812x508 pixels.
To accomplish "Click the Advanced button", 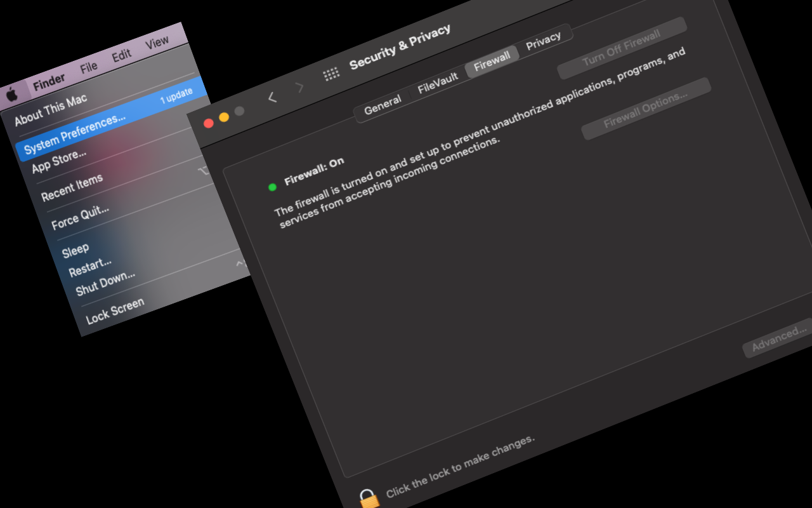I will click(779, 338).
